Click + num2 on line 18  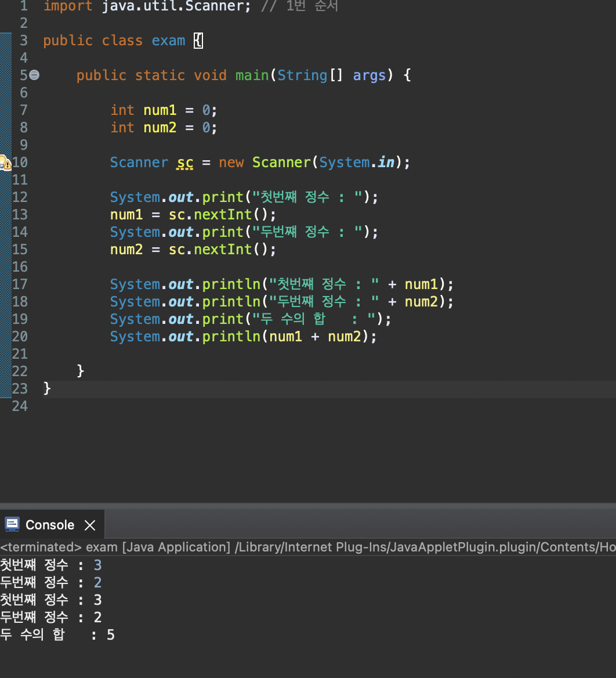[x=412, y=302]
